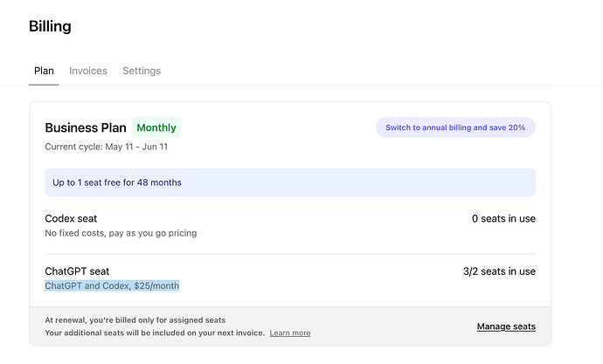Click No fixed costs, pay as you go pricing
This screenshot has width=603, height=364.
pyautogui.click(x=121, y=233)
